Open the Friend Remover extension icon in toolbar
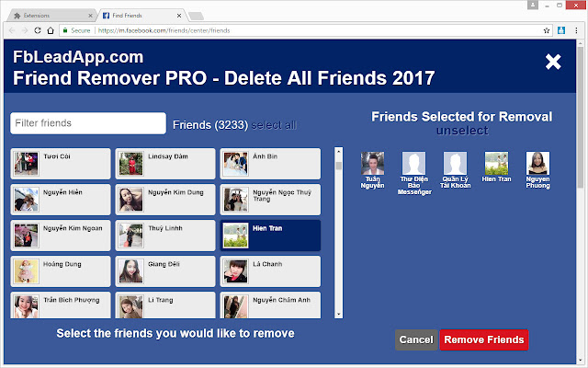588x368 pixels. (x=561, y=30)
